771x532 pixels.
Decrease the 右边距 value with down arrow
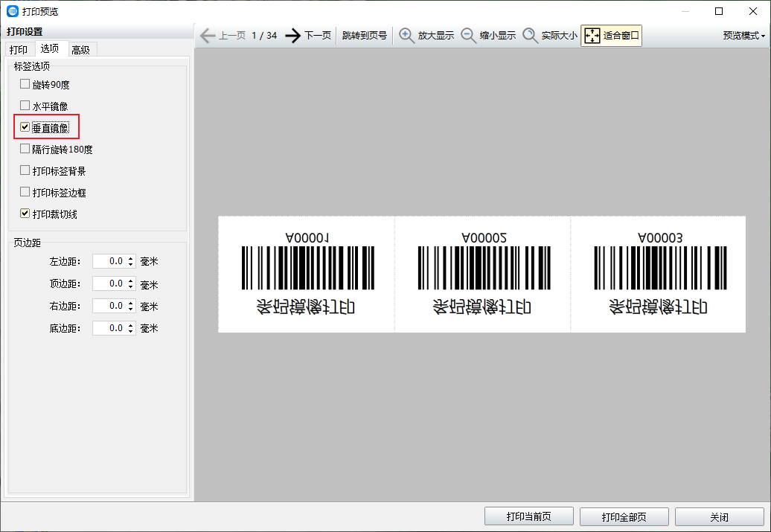pyautogui.click(x=131, y=309)
